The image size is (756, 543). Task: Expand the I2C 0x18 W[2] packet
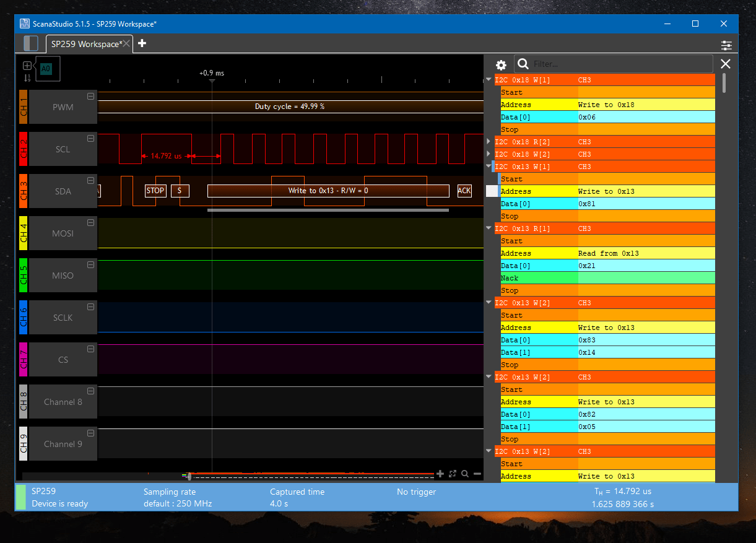(x=489, y=154)
